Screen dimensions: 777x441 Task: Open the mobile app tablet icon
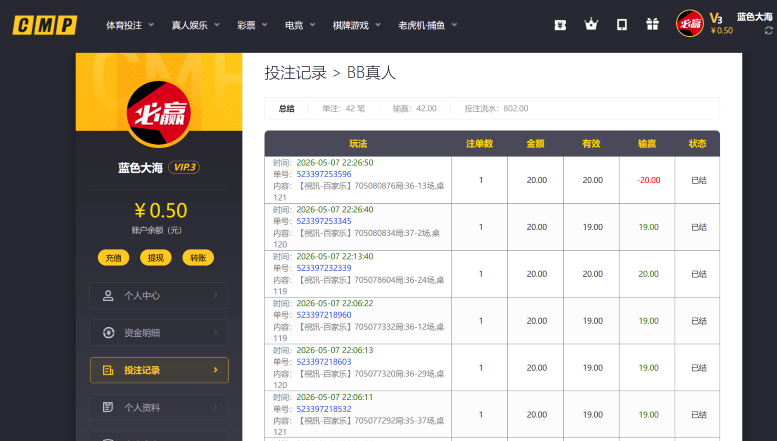pyautogui.click(x=621, y=25)
